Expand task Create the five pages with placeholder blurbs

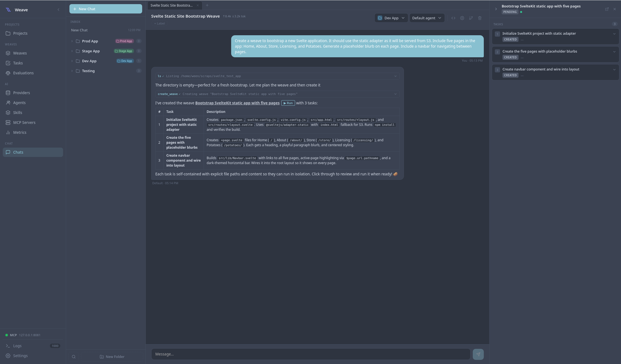point(614,52)
